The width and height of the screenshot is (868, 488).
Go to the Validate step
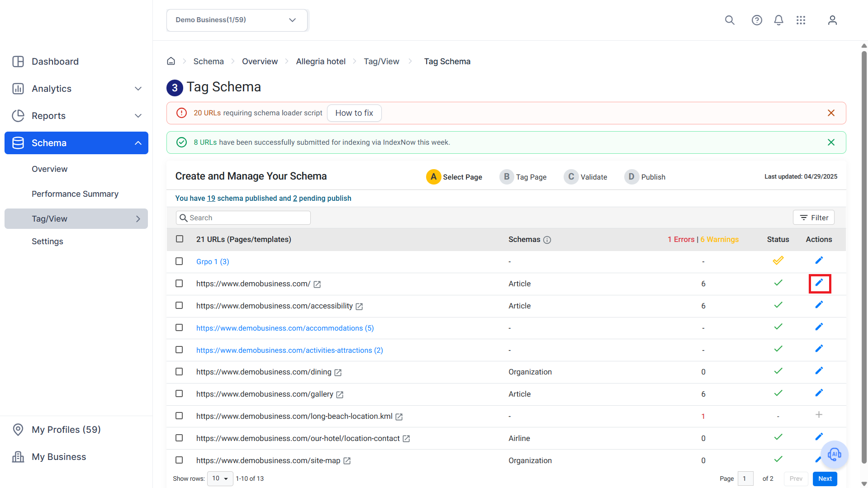(586, 177)
